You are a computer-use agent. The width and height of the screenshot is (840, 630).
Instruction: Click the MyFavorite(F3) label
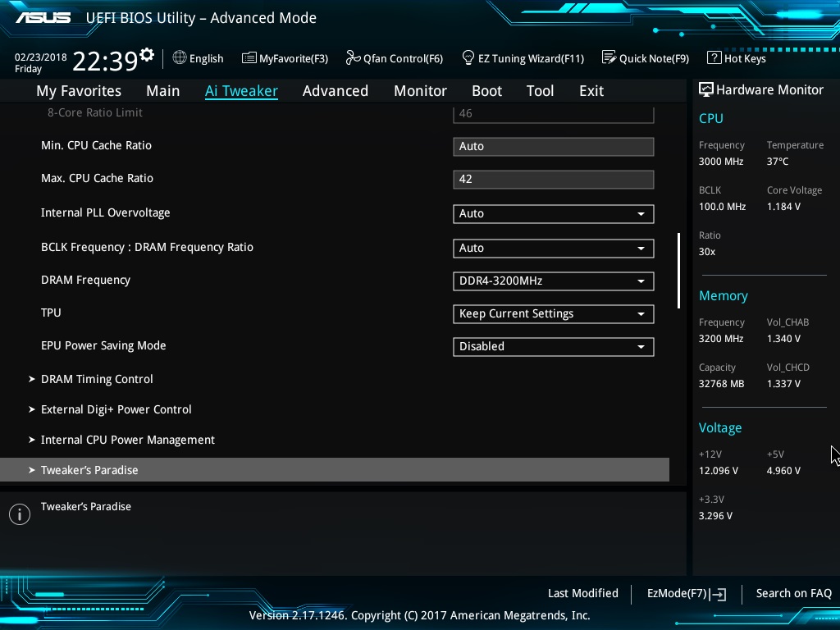click(294, 59)
